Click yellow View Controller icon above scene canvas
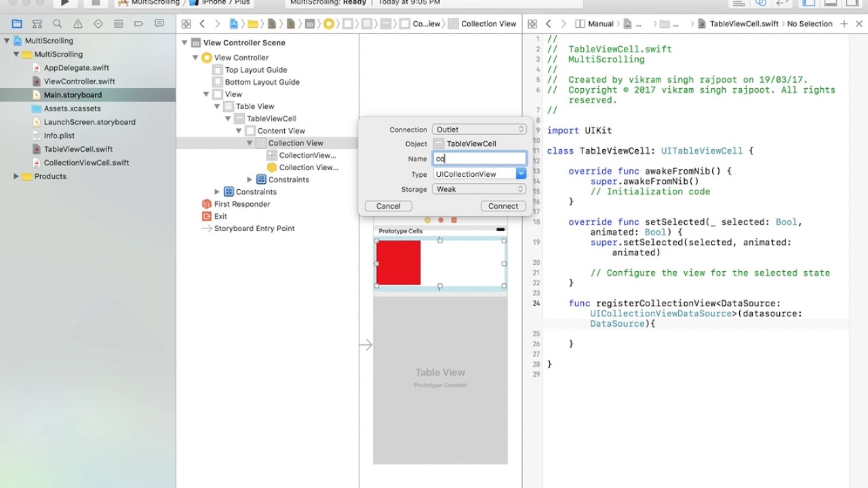Image resolution: width=868 pixels, height=488 pixels. coord(427,220)
